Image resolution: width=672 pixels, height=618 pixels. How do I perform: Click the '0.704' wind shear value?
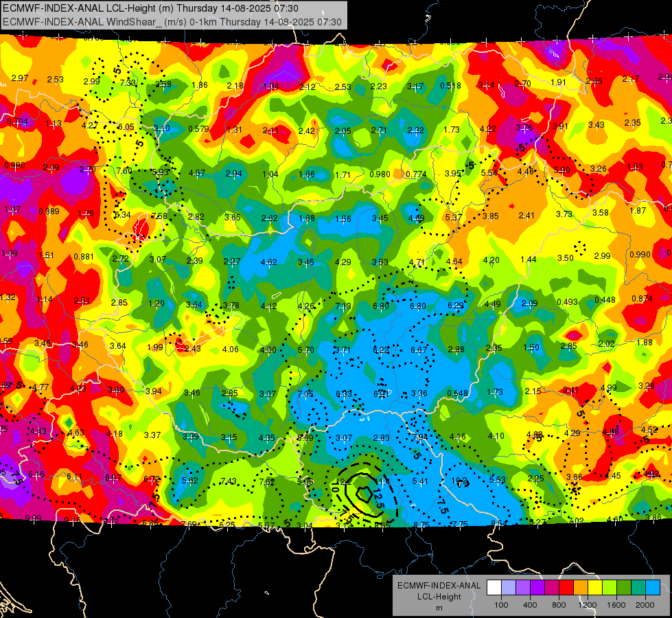(x=18, y=122)
